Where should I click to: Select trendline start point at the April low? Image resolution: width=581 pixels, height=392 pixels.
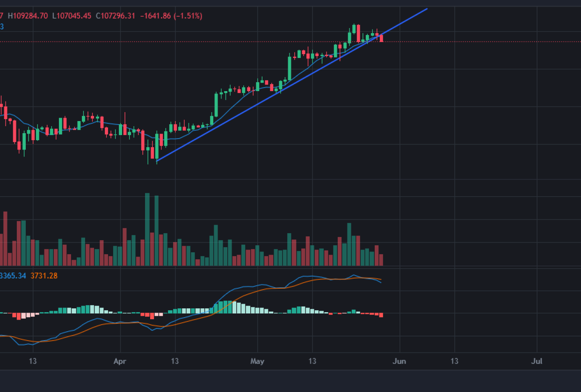coord(157,161)
